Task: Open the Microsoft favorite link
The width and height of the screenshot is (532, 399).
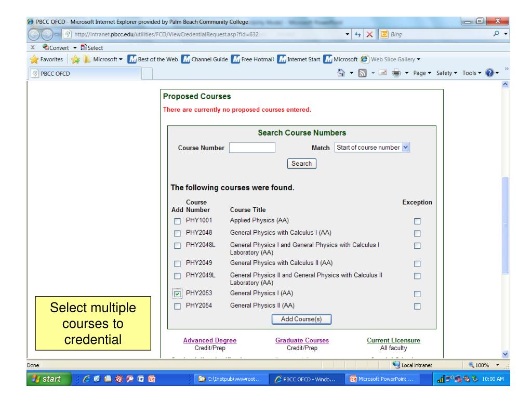Action: click(340, 59)
